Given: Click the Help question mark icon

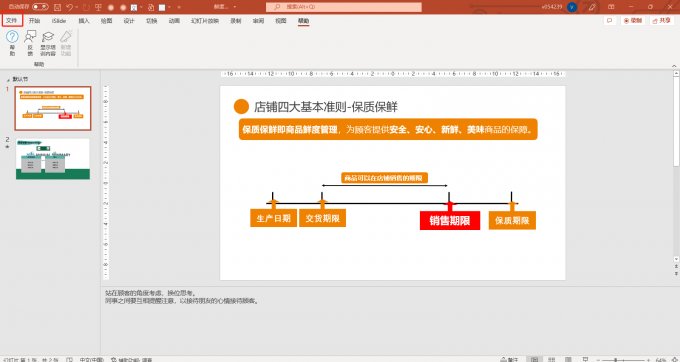Looking at the screenshot, I should (12, 37).
